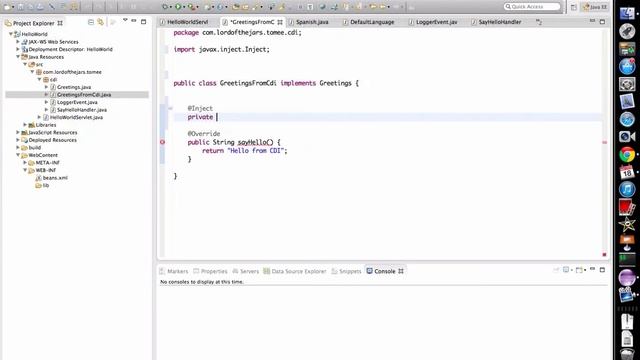
Task: Collapse the cdi package node
Action: point(40,80)
